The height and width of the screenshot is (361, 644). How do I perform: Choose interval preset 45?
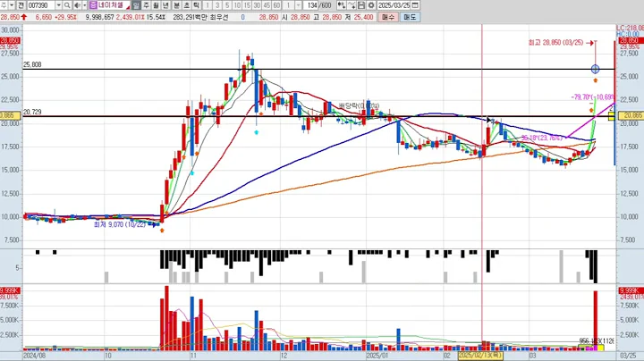point(267,5)
